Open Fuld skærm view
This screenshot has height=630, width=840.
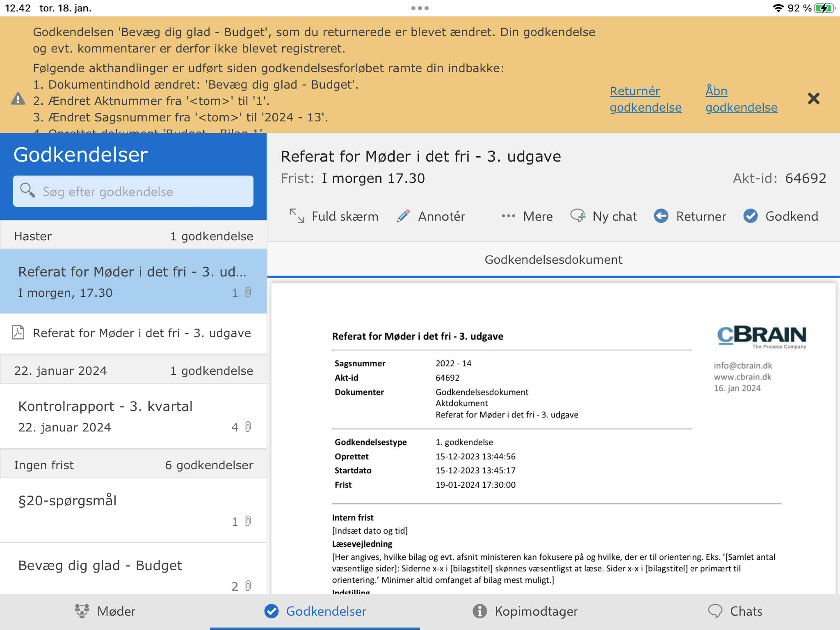[x=345, y=216]
